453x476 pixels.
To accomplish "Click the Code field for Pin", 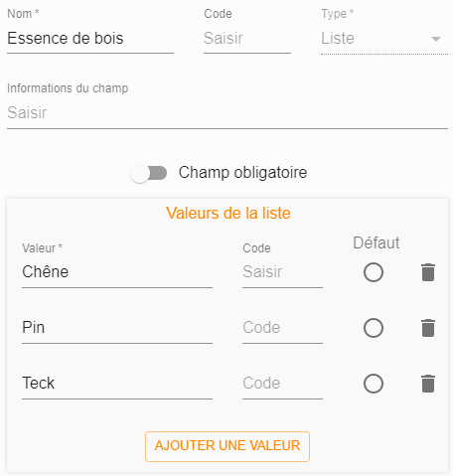I will point(282,328).
